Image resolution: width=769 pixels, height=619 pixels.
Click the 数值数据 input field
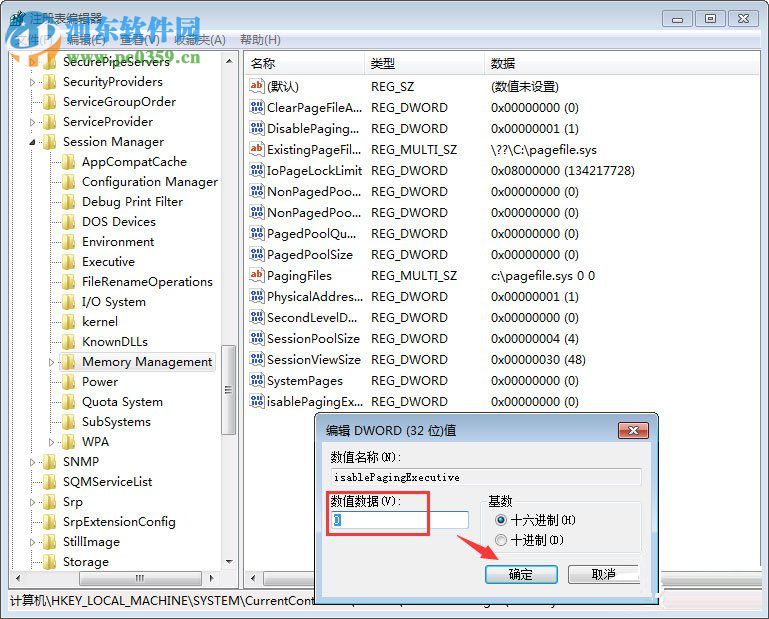pyautogui.click(x=400, y=520)
